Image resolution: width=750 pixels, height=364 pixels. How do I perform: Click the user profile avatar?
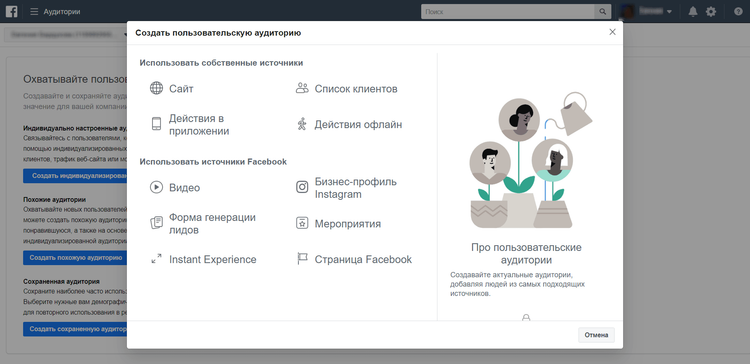click(x=628, y=11)
